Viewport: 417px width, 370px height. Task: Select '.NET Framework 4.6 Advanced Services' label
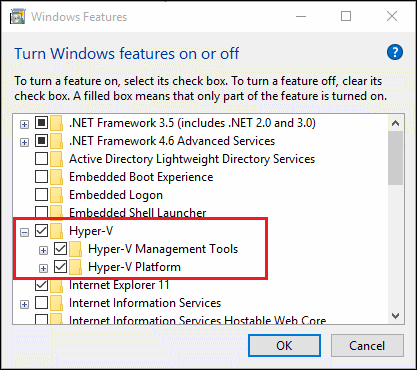172,141
